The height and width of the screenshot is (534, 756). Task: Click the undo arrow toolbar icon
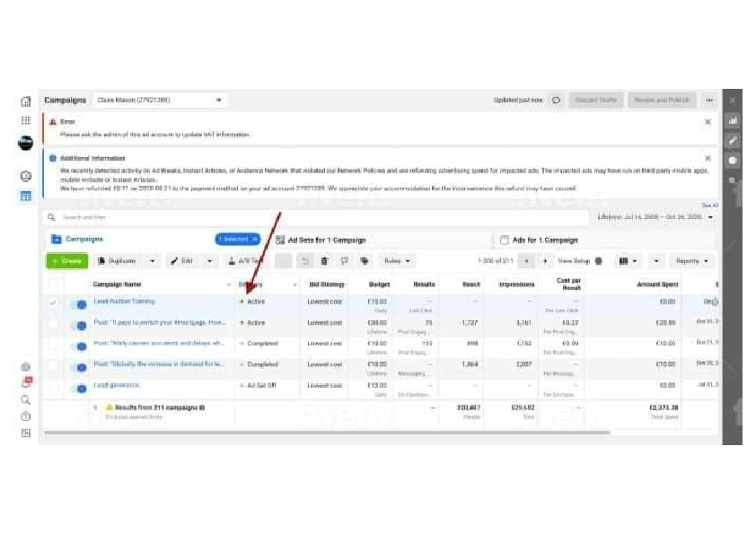click(x=304, y=261)
